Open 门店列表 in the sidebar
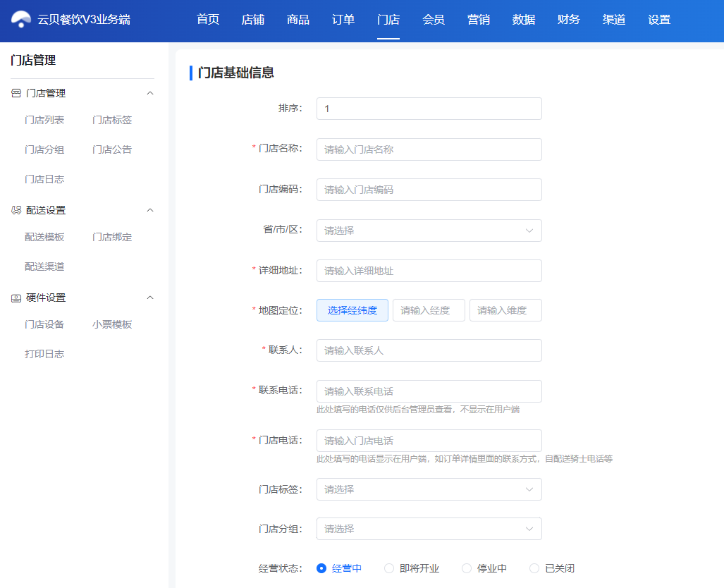 point(44,120)
